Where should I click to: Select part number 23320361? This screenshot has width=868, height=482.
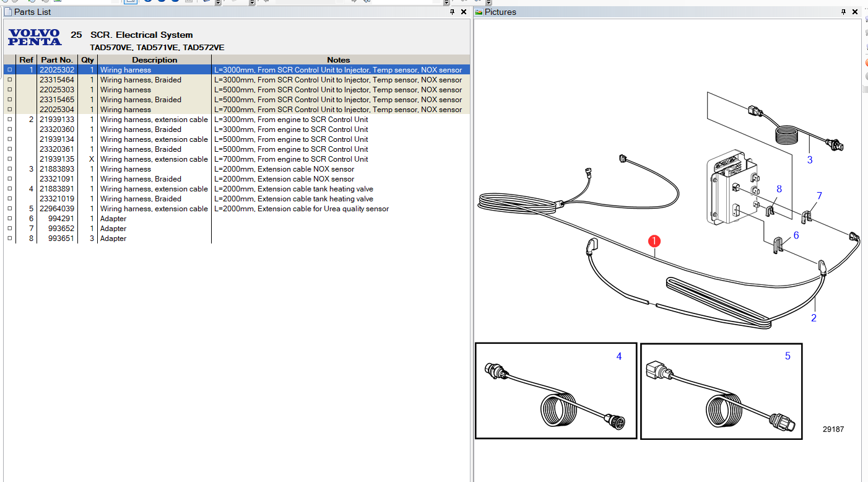57,149
